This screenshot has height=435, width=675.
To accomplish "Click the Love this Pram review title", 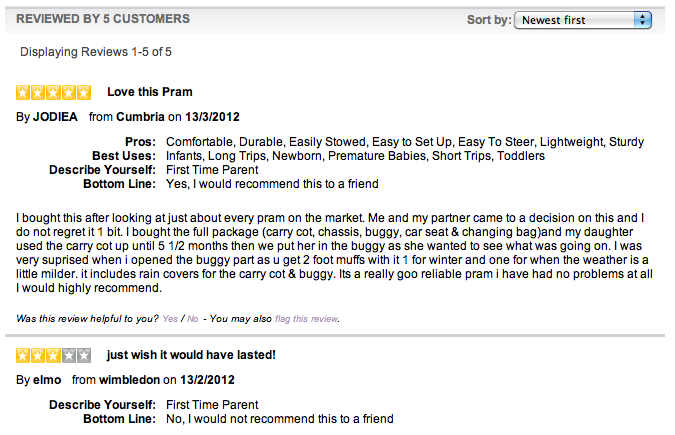I will pyautogui.click(x=150, y=92).
